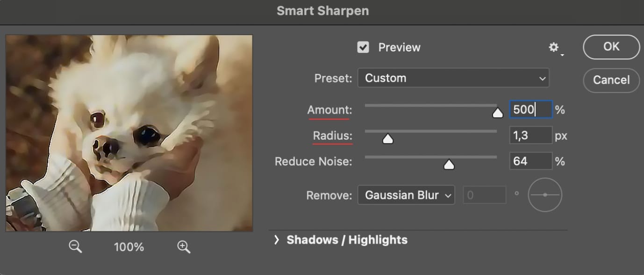Click the Amount value field showing 500

(x=530, y=109)
